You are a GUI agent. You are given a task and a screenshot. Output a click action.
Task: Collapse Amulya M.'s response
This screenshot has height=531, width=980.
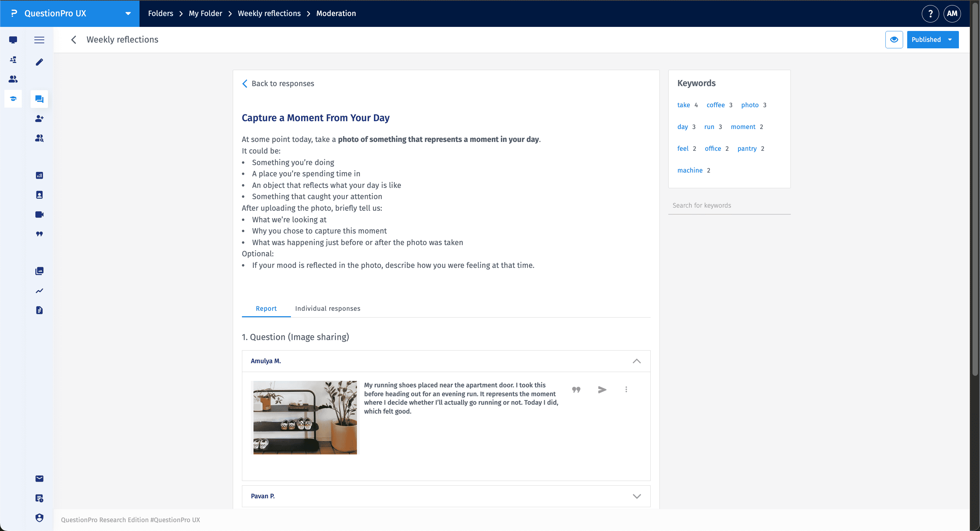tap(636, 361)
